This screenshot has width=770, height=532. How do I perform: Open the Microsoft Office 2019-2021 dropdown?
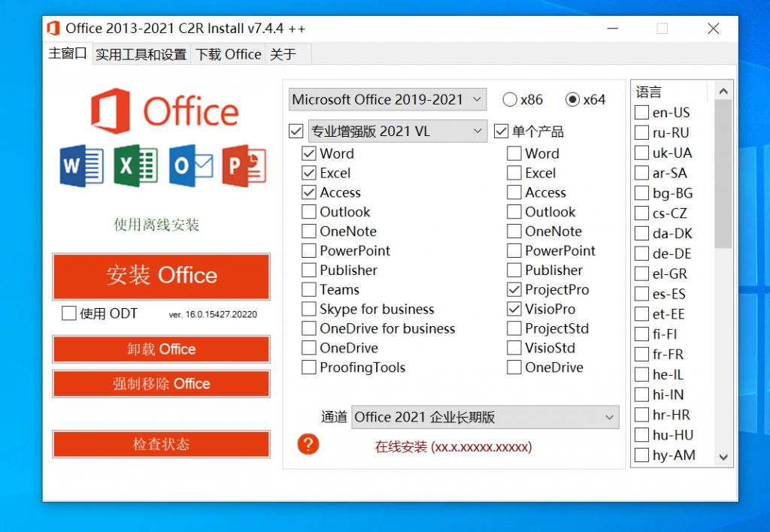click(x=387, y=100)
